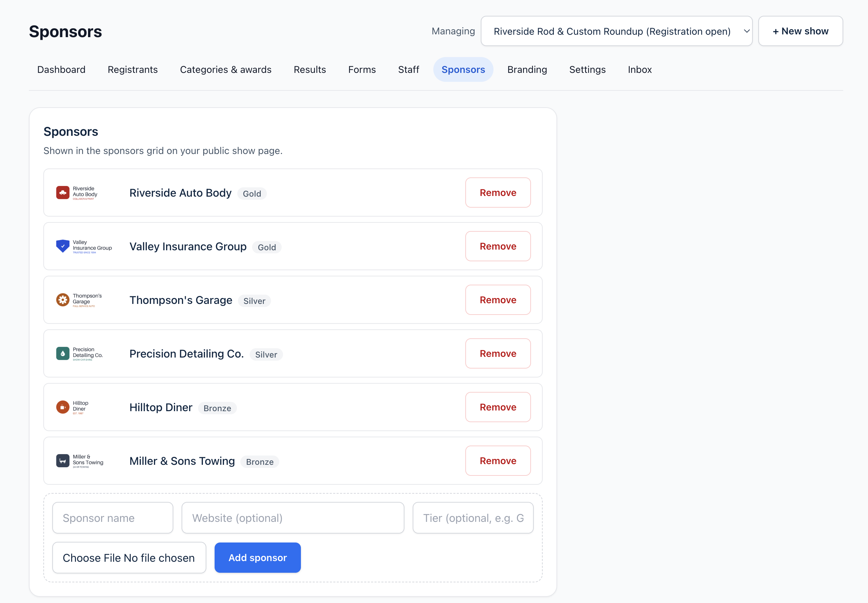The width and height of the screenshot is (868, 603).
Task: Switch to Categories & awards tab
Action: point(226,69)
